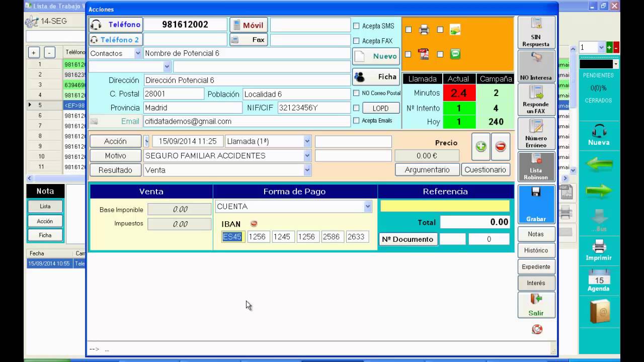Click the Imprimir printer icon
Screen dimensions: 644x362
pyautogui.click(x=599, y=246)
